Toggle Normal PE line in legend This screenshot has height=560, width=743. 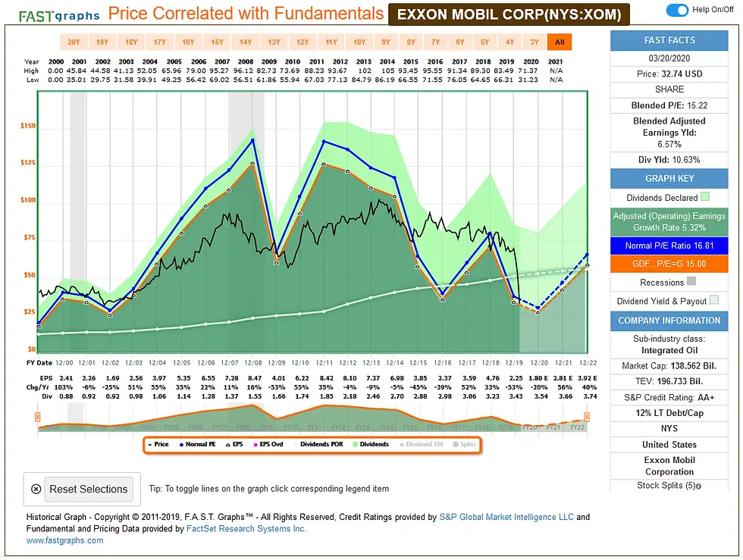tap(198, 444)
